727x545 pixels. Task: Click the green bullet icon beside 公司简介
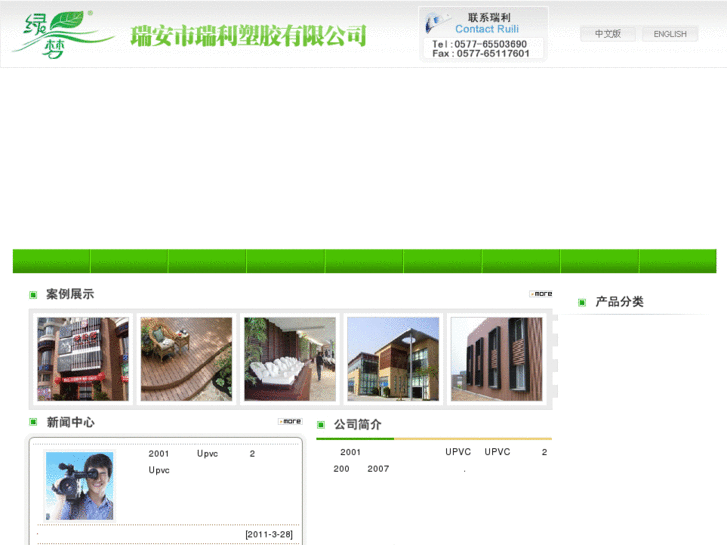tap(321, 424)
